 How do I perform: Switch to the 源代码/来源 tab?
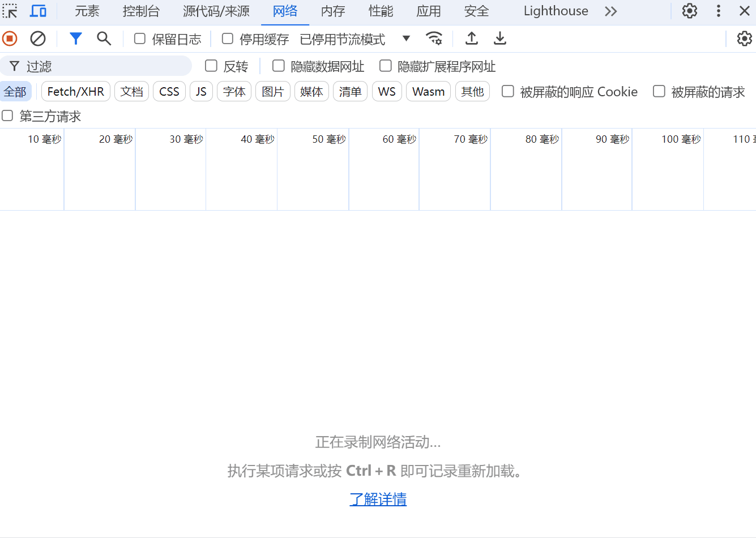(x=216, y=11)
